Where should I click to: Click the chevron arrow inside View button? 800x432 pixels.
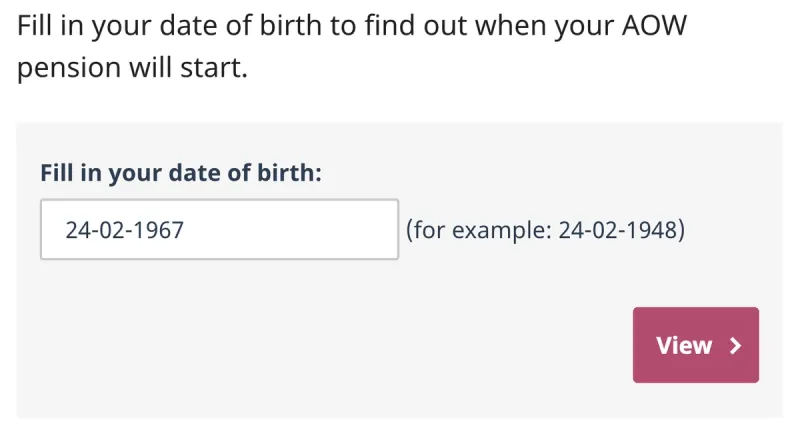(x=736, y=346)
